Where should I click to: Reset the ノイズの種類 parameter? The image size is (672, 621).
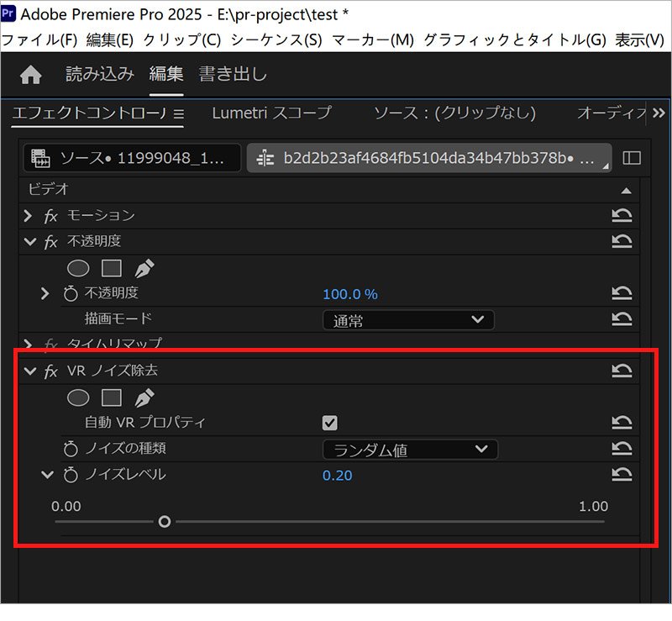622,449
